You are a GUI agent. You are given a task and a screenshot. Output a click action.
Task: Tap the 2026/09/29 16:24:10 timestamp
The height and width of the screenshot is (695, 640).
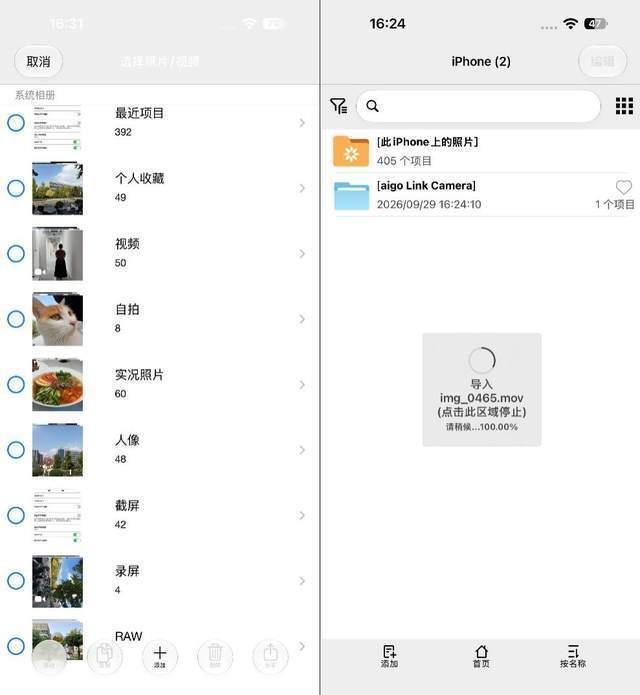click(x=429, y=204)
